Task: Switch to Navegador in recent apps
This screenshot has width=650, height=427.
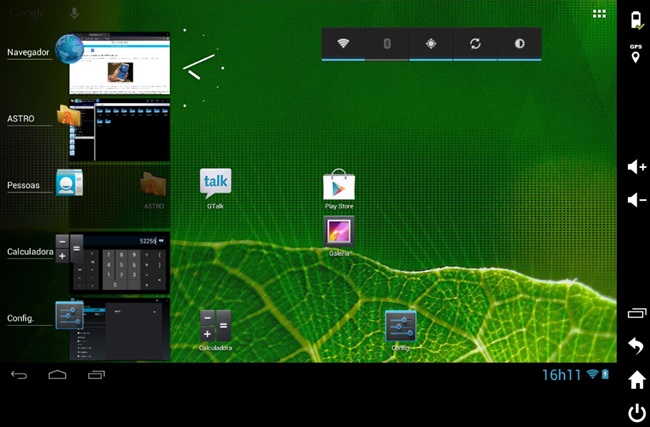Action: [119, 63]
